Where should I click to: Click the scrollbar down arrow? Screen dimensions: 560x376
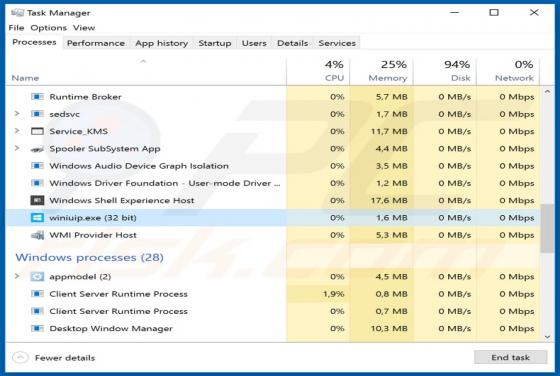click(547, 337)
